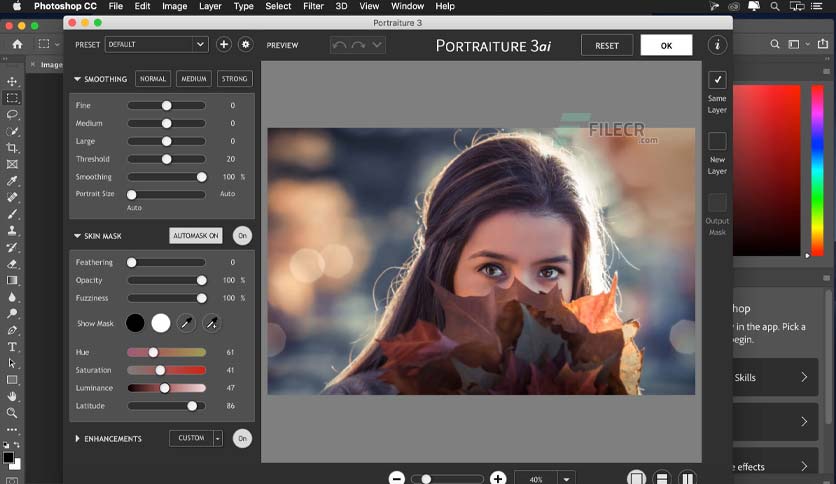Toggle the Skin Mask On switch
Screen dimensions: 836x484
[242, 236]
